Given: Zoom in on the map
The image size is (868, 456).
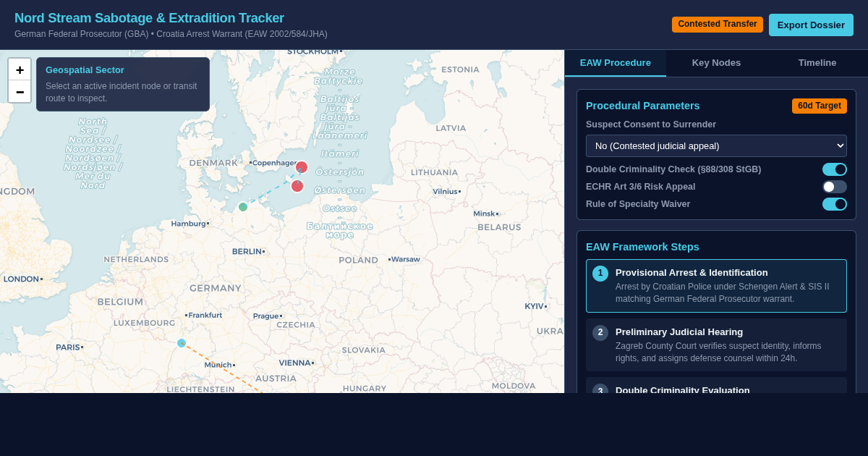Looking at the screenshot, I should point(20,69).
